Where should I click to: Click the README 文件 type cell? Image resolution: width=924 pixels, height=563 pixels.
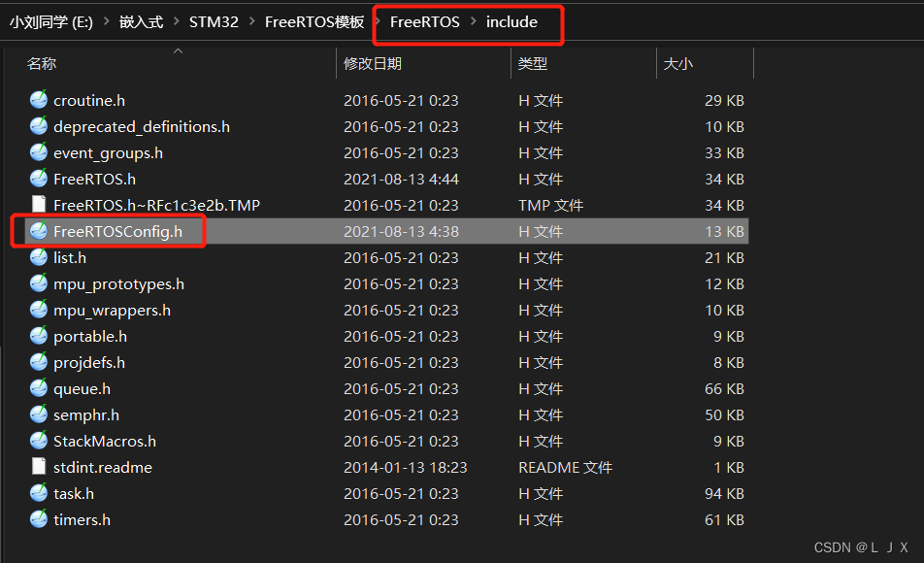pyautogui.click(x=565, y=467)
